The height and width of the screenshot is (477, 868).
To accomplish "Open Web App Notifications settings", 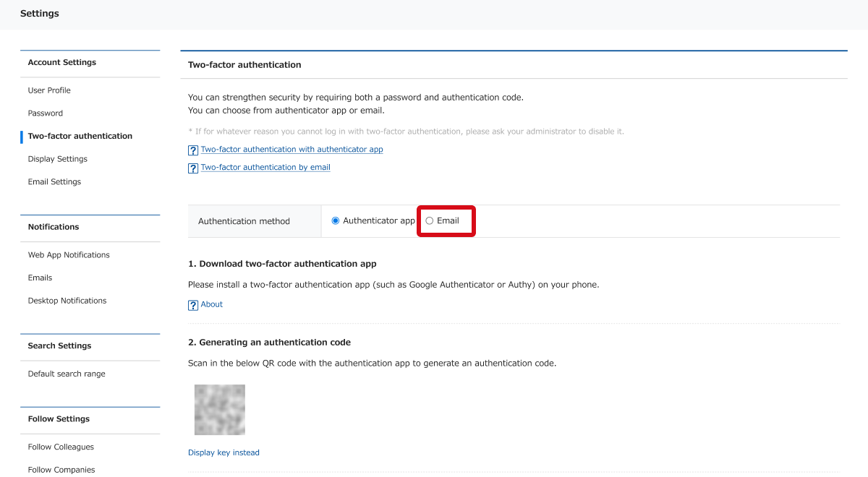I will [x=69, y=255].
